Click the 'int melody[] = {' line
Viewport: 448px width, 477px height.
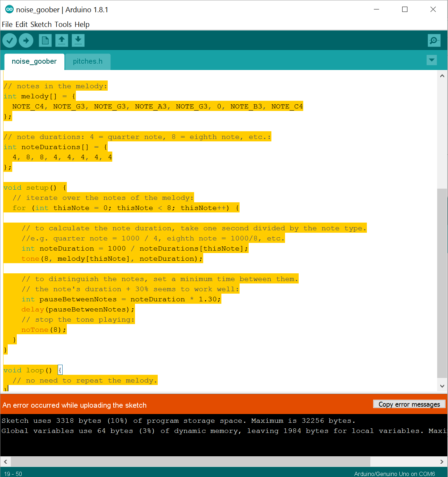coord(40,96)
